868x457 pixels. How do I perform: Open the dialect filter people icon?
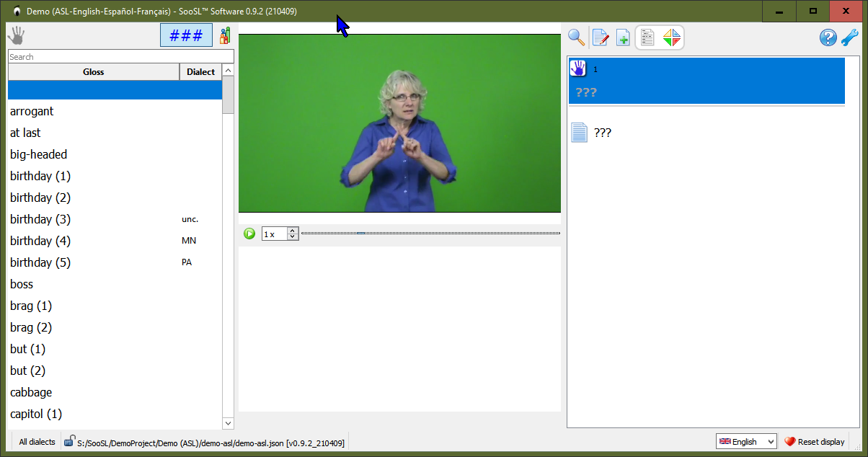point(225,35)
